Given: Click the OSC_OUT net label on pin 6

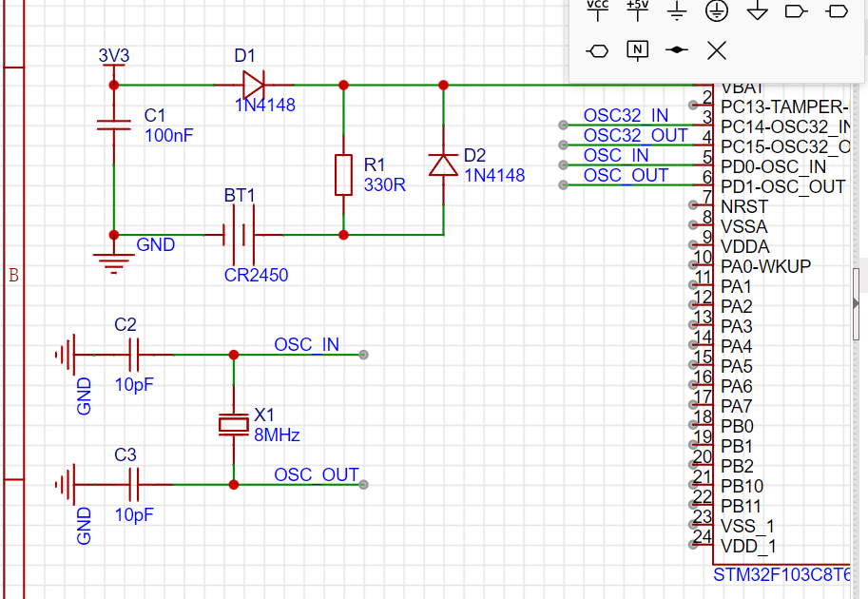Looking at the screenshot, I should [x=627, y=175].
